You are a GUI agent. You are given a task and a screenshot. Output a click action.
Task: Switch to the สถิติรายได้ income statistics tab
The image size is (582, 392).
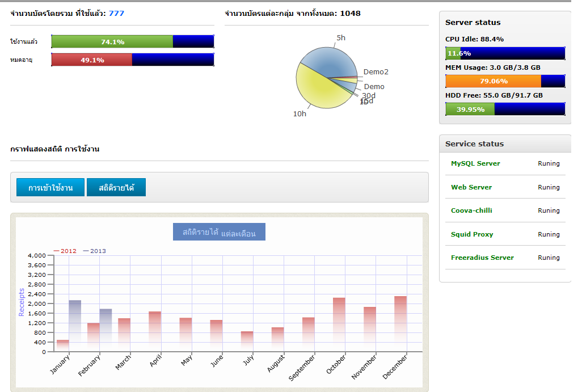(116, 187)
